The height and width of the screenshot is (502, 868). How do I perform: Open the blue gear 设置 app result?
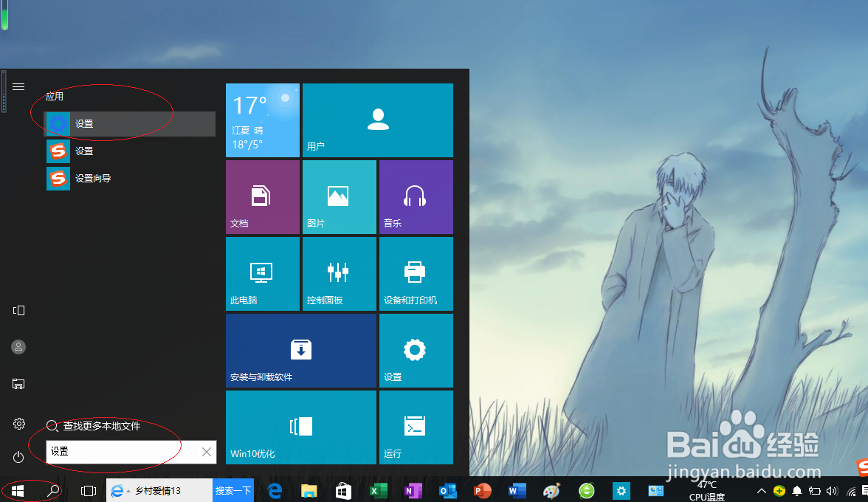130,123
